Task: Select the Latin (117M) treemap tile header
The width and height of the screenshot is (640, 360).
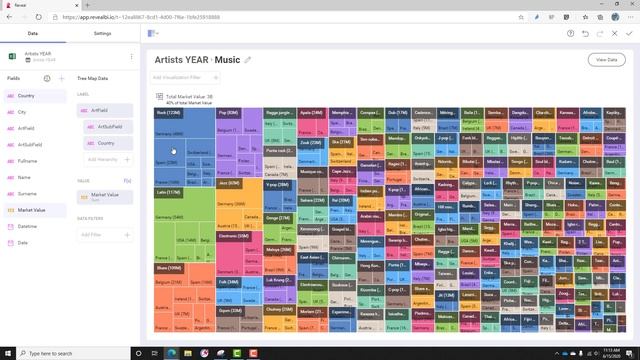Action: point(169,192)
